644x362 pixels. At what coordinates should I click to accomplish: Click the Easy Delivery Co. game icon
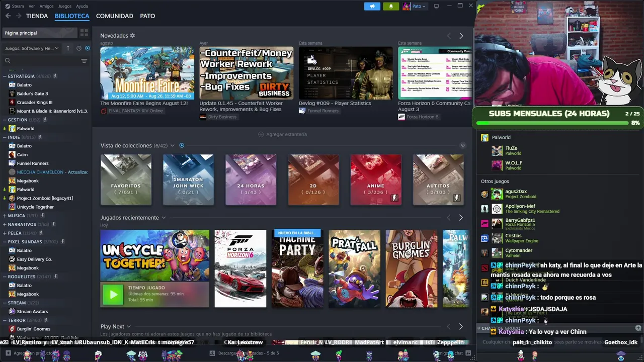pyautogui.click(x=12, y=259)
